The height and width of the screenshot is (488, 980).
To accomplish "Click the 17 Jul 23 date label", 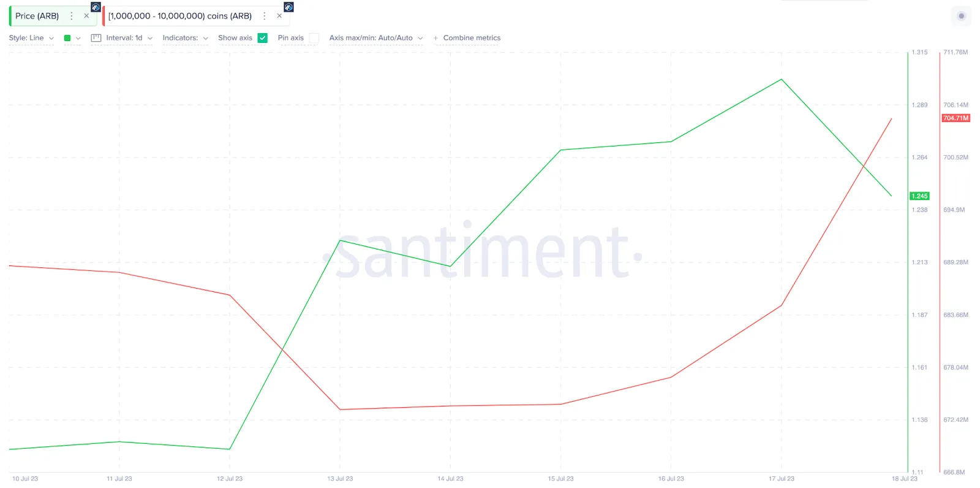I will 782,479.
